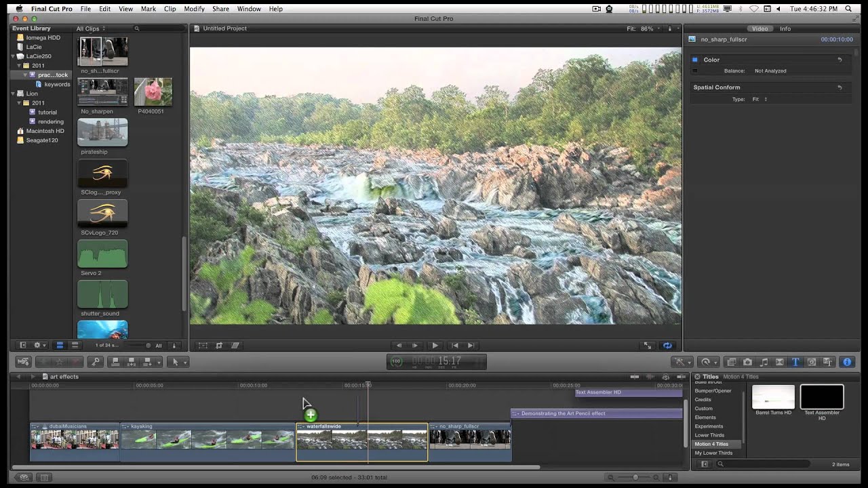
Task: Toggle loop playback
Action: (668, 346)
